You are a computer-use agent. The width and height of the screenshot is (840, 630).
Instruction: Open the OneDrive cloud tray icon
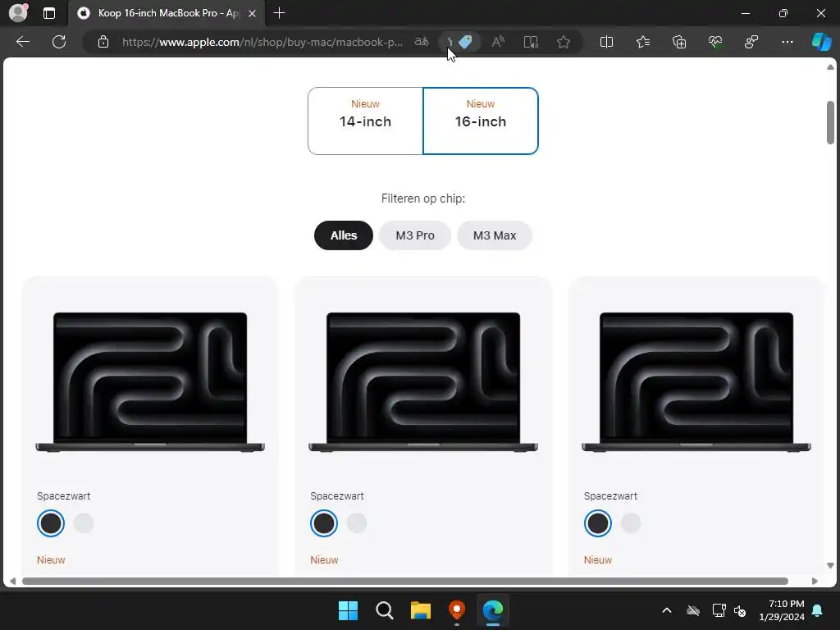click(693, 610)
